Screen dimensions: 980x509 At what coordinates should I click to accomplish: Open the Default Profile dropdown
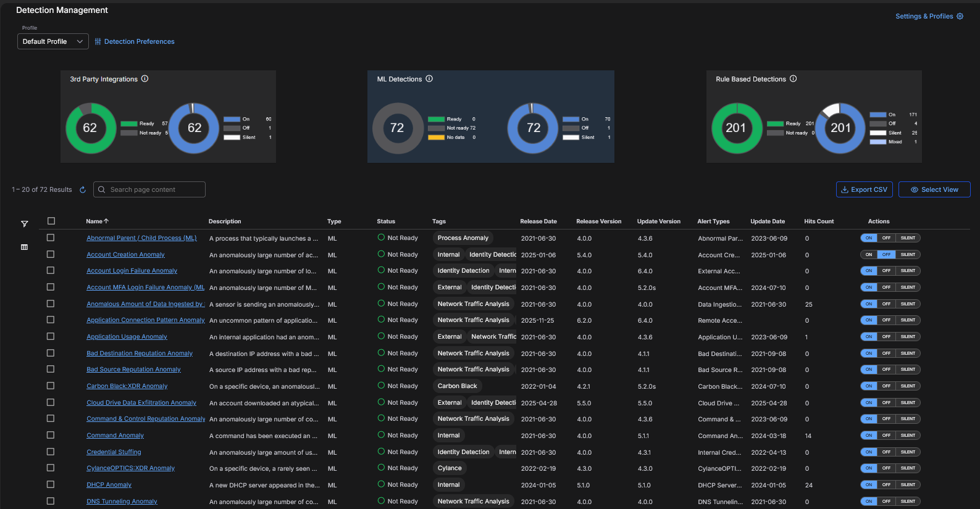pyautogui.click(x=53, y=41)
